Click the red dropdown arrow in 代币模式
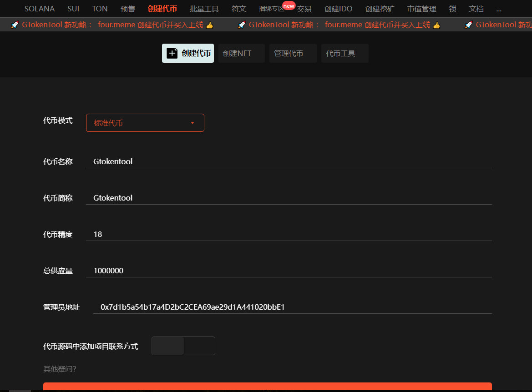Viewport: 532px width, 392px height. point(193,123)
